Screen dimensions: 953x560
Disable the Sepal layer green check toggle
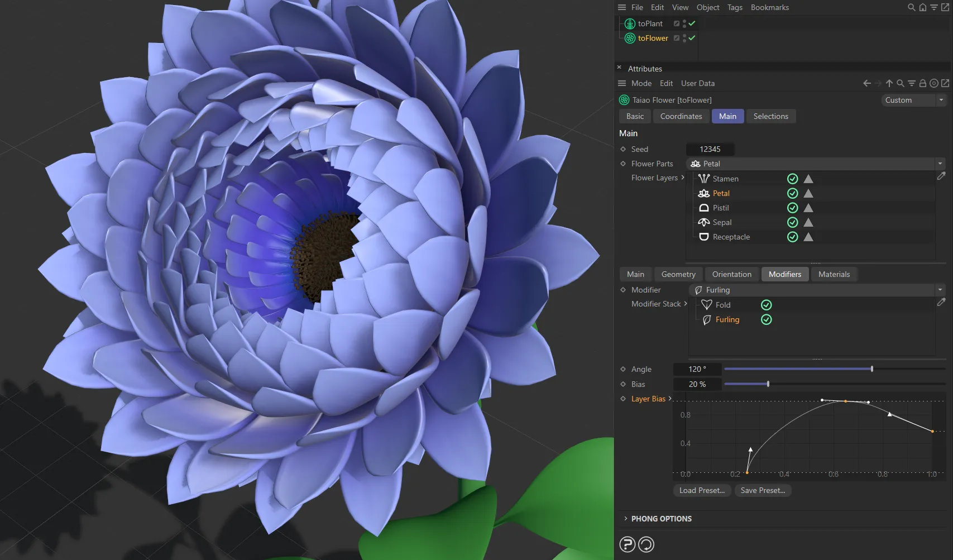pyautogui.click(x=792, y=222)
